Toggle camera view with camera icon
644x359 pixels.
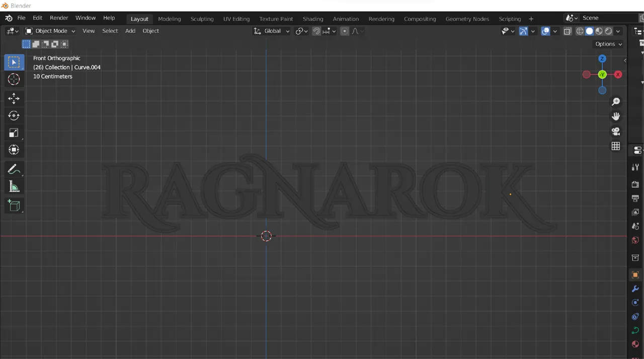pos(616,131)
